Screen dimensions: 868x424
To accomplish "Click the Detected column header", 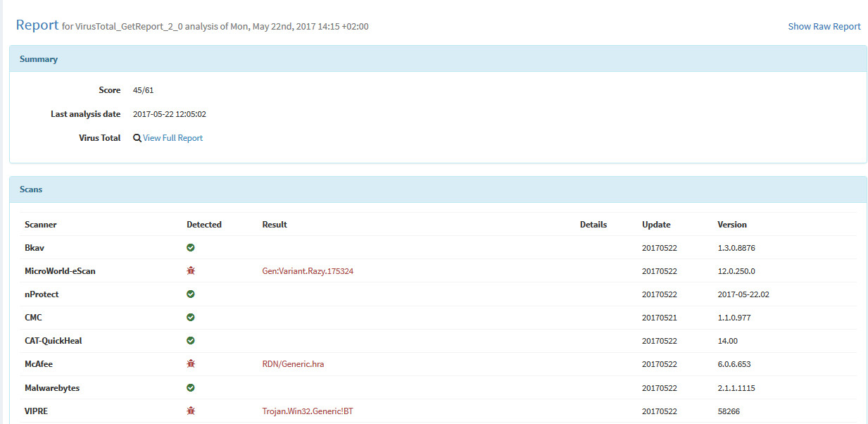I will pyautogui.click(x=204, y=225).
